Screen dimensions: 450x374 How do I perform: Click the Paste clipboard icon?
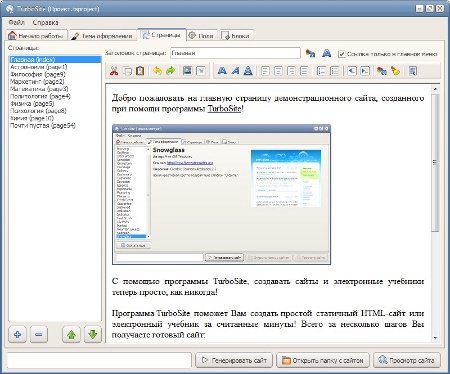coord(140,71)
